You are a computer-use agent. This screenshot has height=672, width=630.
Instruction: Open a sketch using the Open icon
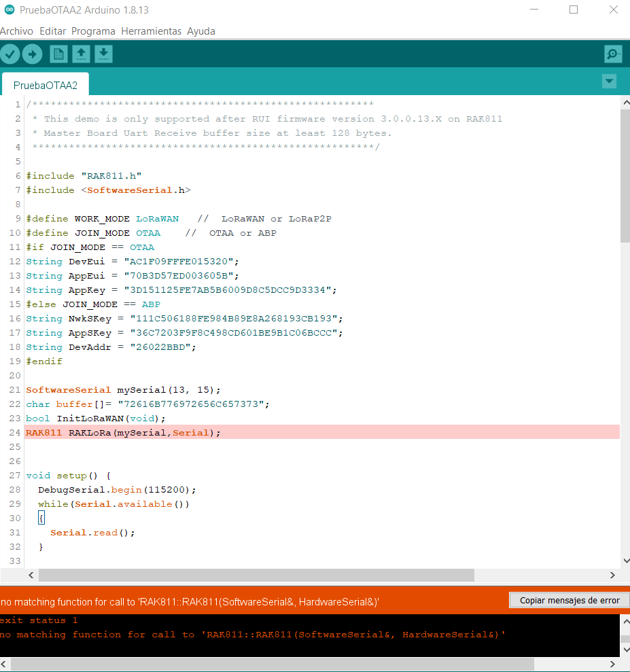pyautogui.click(x=81, y=54)
